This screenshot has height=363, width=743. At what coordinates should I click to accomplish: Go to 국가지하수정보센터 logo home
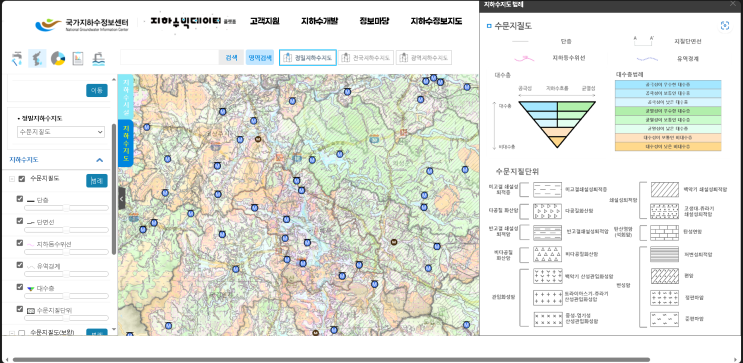pos(81,24)
